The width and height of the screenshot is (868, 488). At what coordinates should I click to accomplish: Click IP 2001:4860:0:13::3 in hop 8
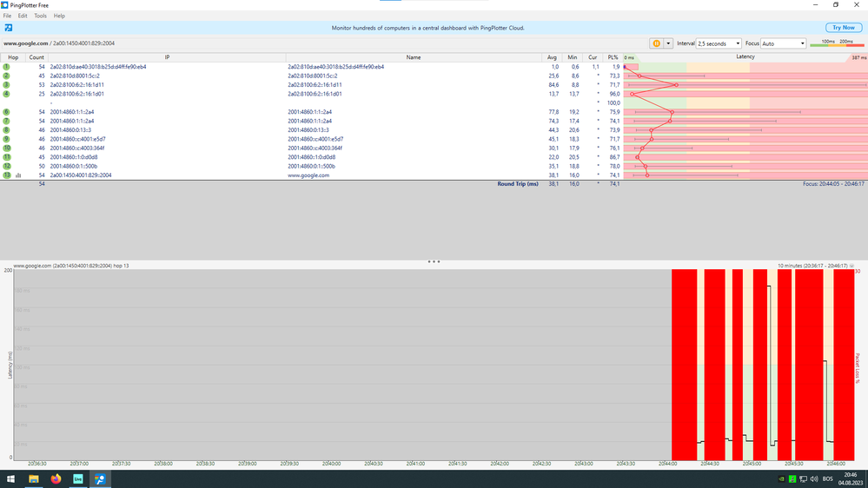(x=70, y=130)
